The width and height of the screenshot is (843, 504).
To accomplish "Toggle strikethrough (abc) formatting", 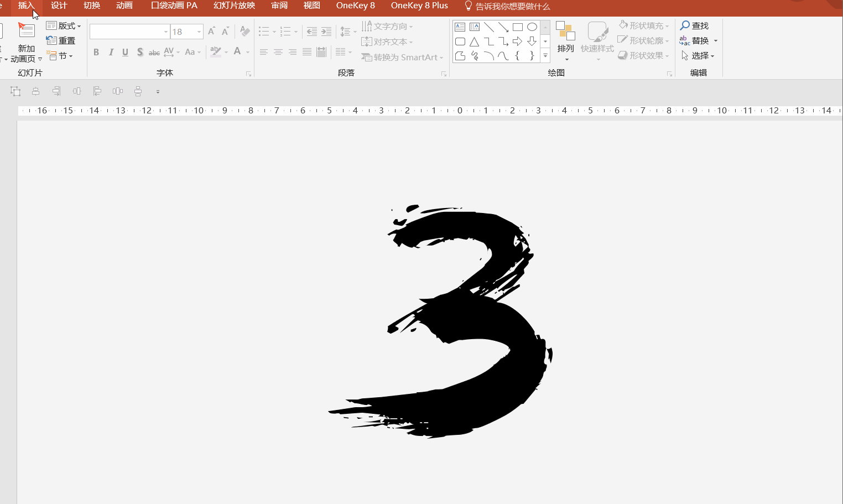I will [x=154, y=52].
